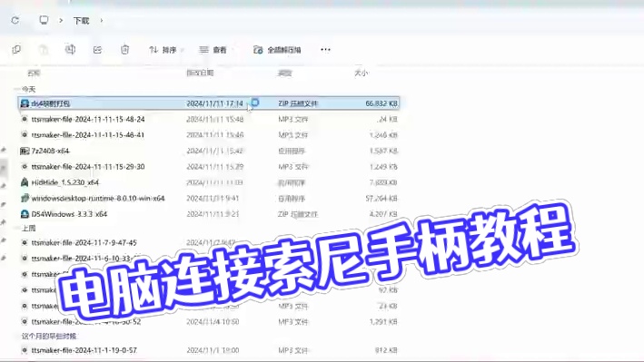Click the Share icon in toolbar
Viewport: 644px width, 362px height.
click(97, 50)
